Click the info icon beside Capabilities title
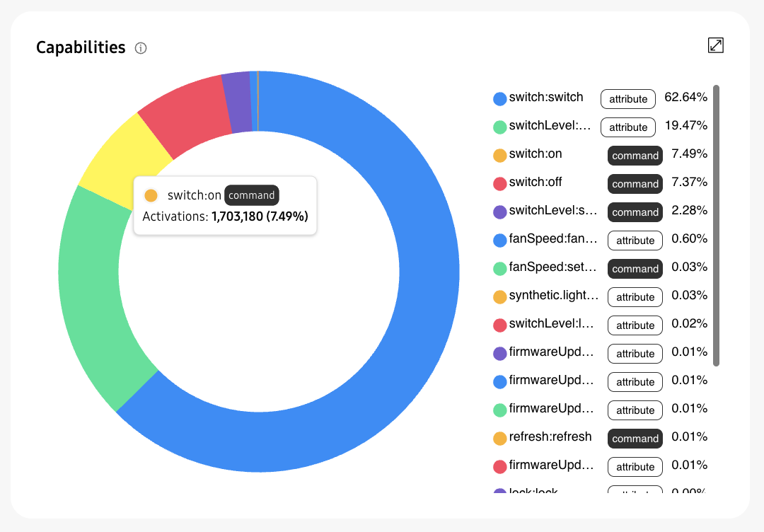The image size is (764, 532). pyautogui.click(x=141, y=48)
